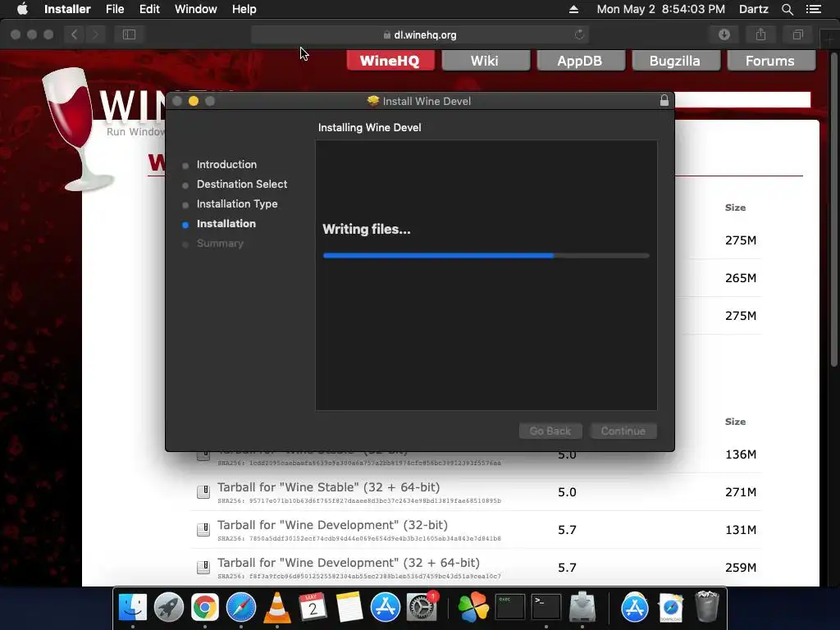Open System Preferences with update badge
This screenshot has height=630, width=840.
(422, 608)
